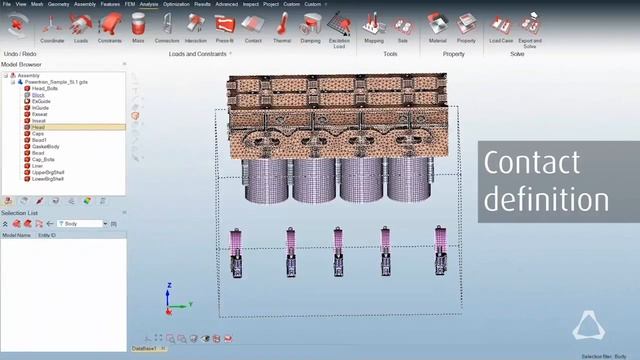This screenshot has width=640, height=360.
Task: Open the Press fit tool
Action: click(224, 28)
